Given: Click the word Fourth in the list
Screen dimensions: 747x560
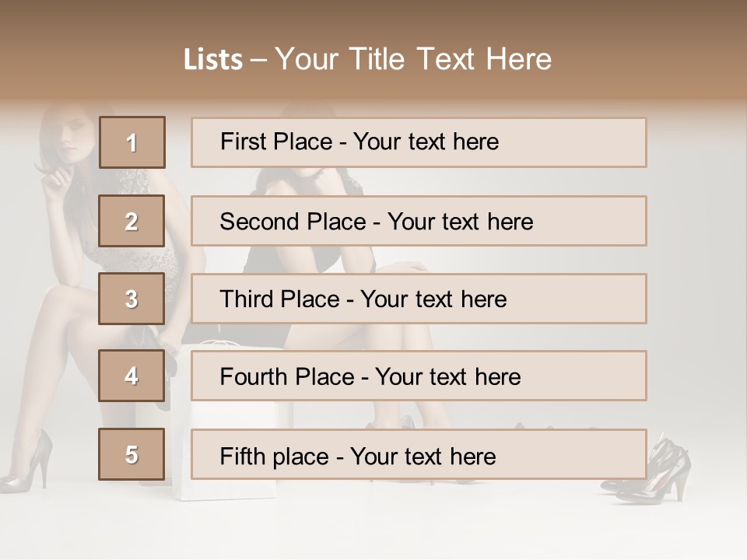Looking at the screenshot, I should pos(254,376).
